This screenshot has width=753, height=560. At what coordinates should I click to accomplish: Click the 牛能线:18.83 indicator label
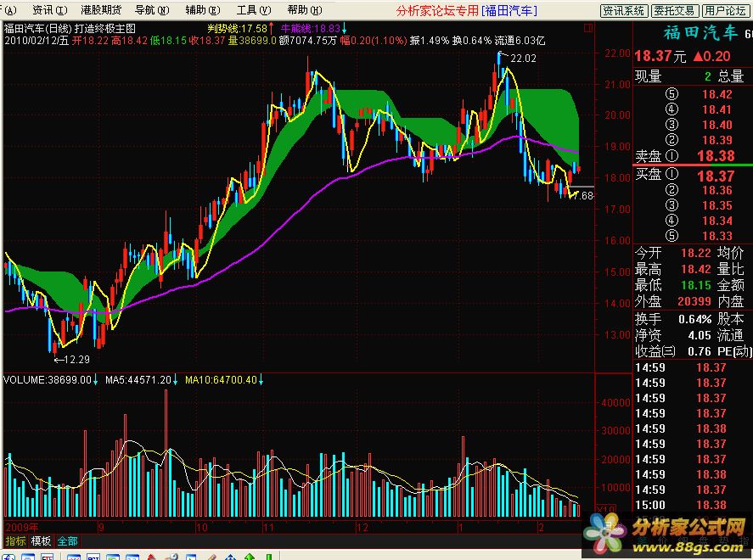[310, 28]
